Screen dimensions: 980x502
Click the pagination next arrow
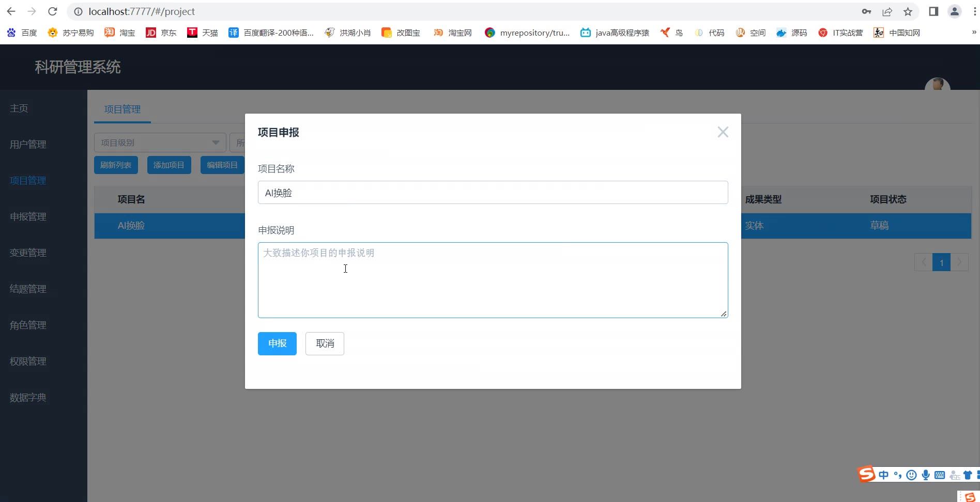point(959,262)
